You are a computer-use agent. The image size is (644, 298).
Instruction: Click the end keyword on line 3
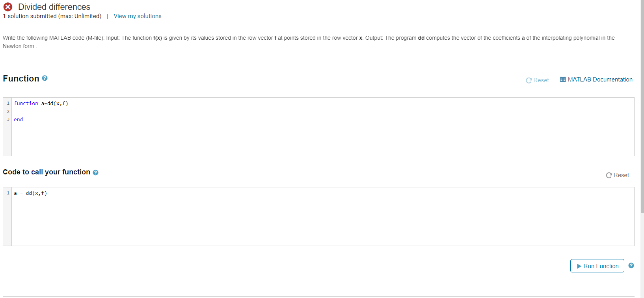pos(18,119)
